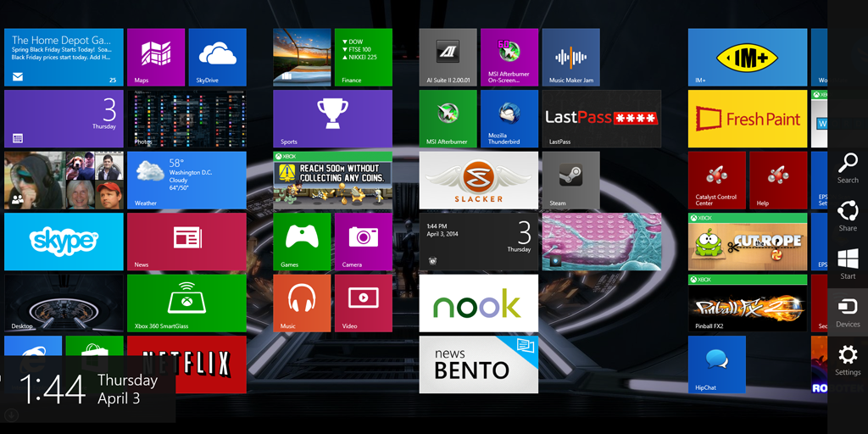Open the People tile with contact photos
This screenshot has width=868, height=434.
[x=64, y=181]
